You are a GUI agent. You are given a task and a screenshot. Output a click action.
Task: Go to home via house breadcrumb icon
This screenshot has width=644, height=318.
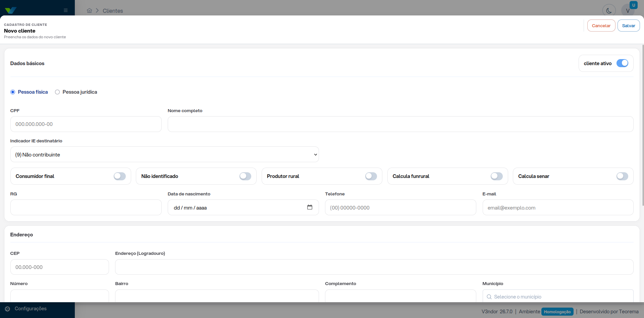tap(89, 10)
